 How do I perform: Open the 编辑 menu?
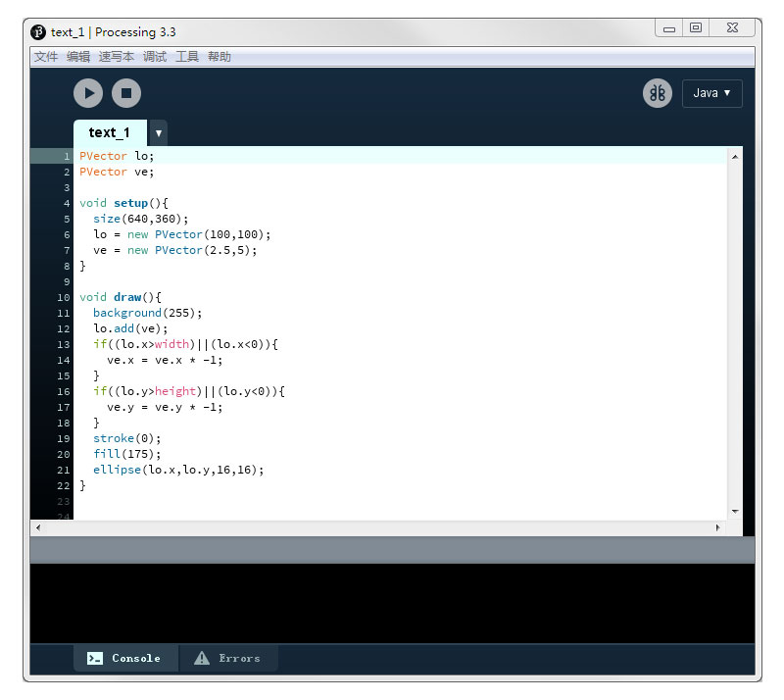78,57
